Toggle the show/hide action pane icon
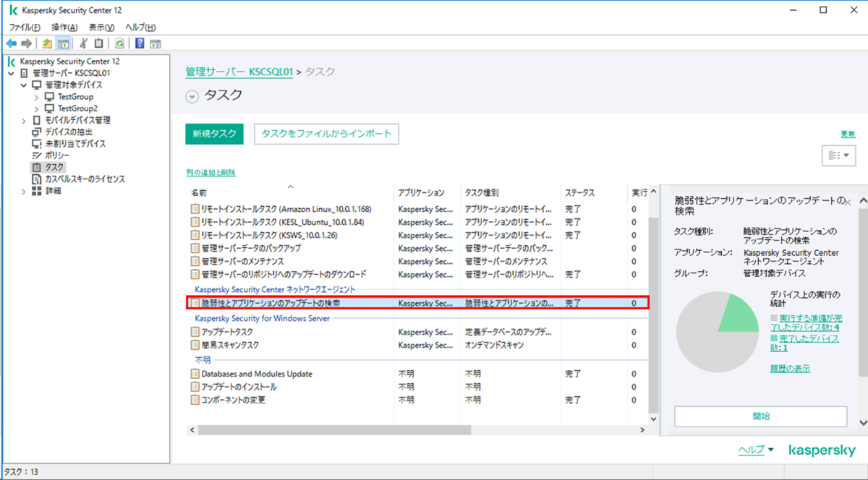The image size is (868, 480). [155, 43]
